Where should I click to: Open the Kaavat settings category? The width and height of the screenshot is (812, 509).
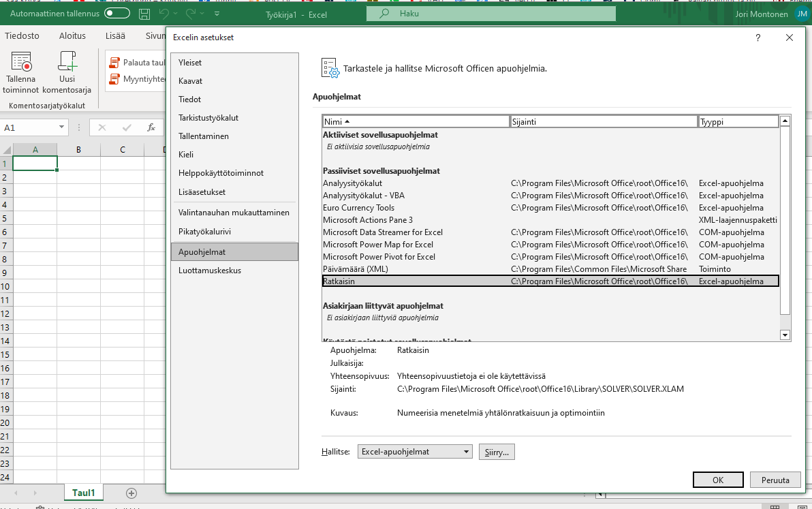coord(190,81)
